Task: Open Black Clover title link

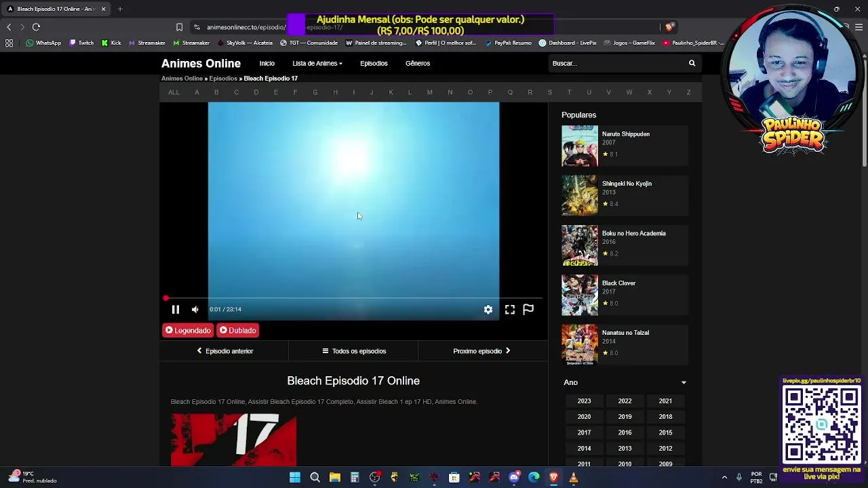Action: pos(618,283)
